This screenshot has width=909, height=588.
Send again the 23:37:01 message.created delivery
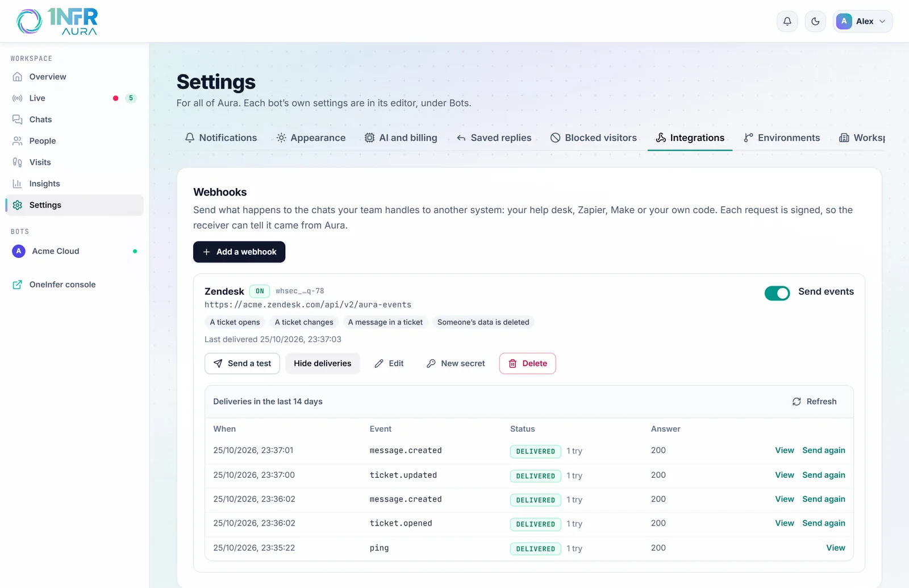(x=824, y=451)
